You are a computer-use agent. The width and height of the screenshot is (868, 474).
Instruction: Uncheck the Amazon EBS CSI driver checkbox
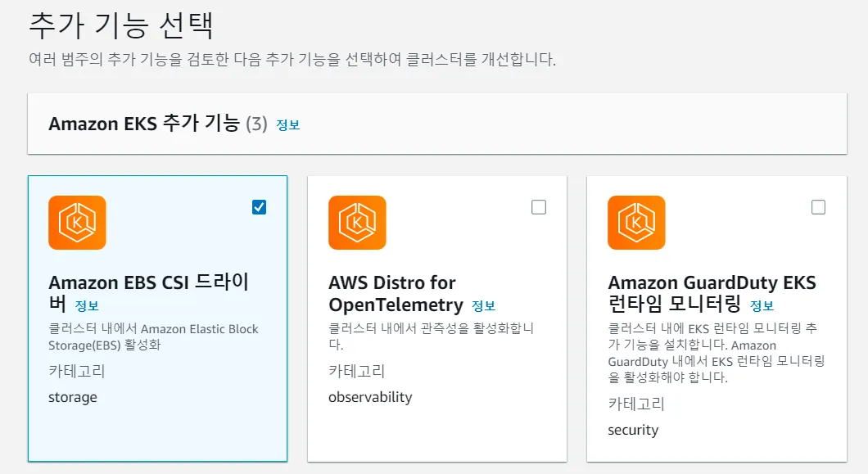point(259,207)
